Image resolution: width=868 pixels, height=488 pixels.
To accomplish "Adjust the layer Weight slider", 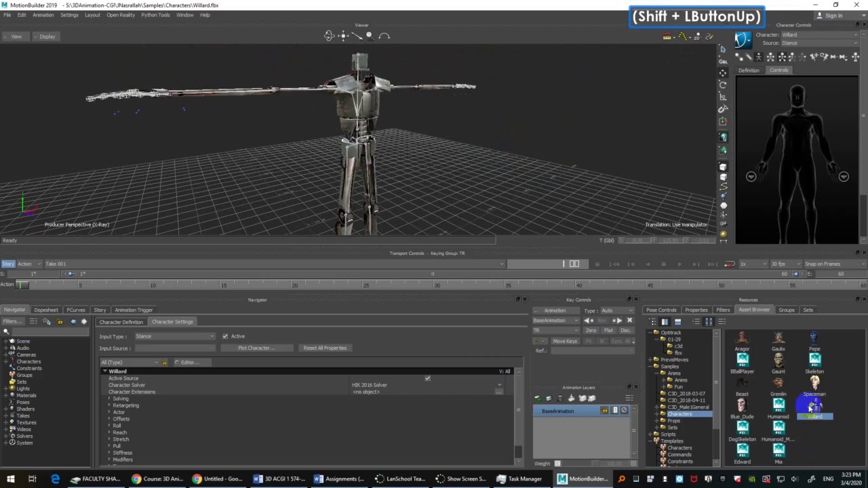I will point(595,464).
